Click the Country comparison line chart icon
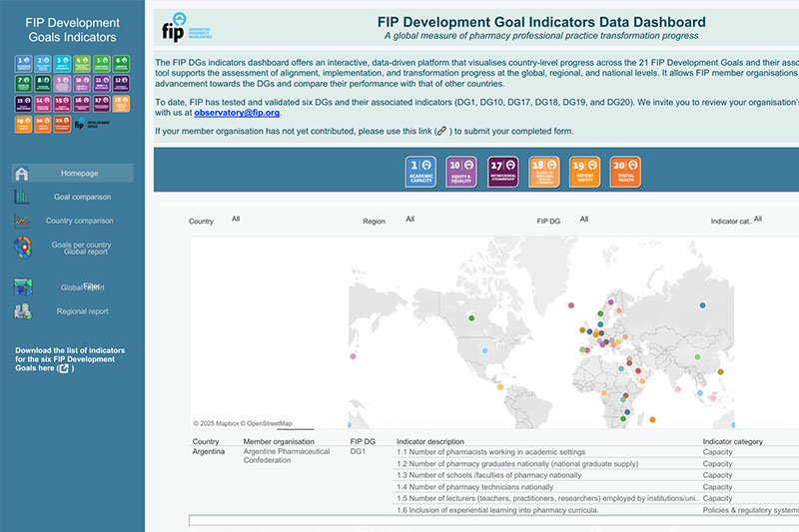Image resolution: width=799 pixels, height=532 pixels. point(22,221)
